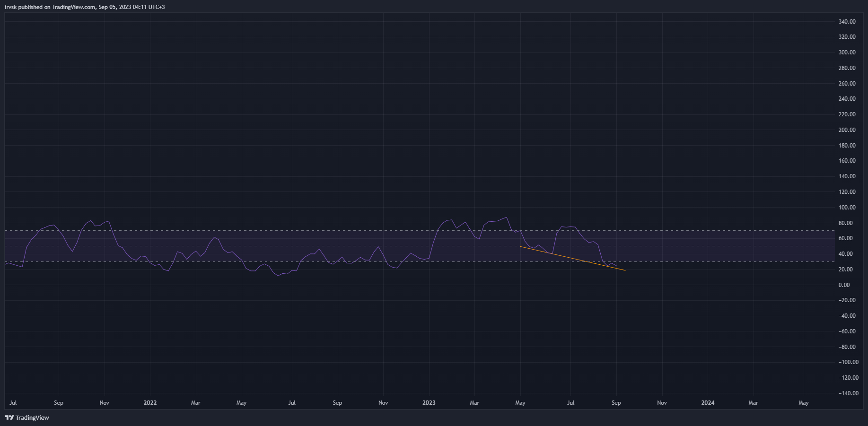Click the 240.00 scale value
Image resolution: width=868 pixels, height=426 pixels.
[x=847, y=99]
